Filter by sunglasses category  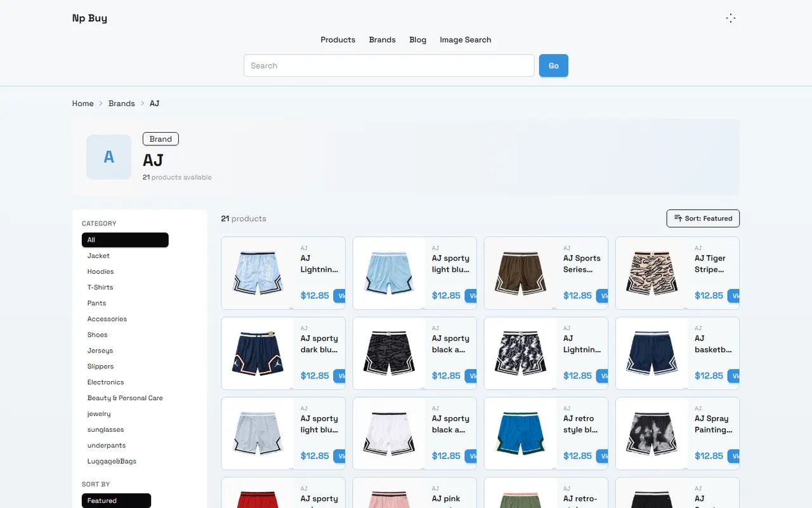coord(105,430)
